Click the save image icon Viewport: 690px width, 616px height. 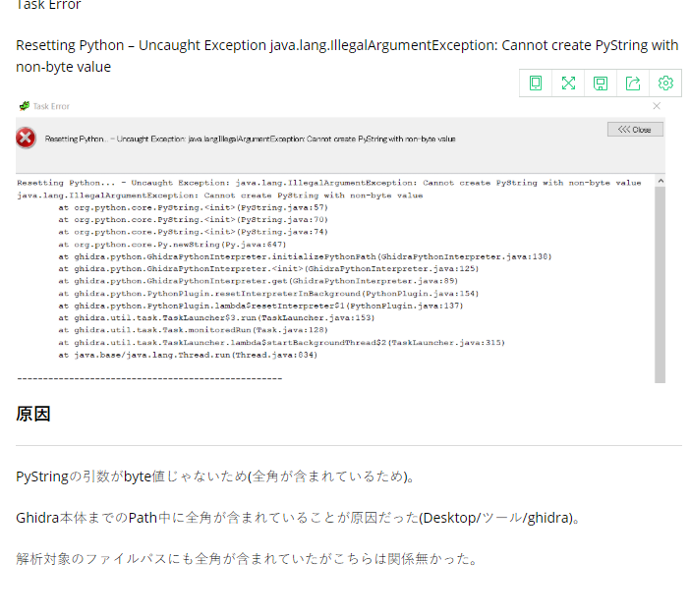[601, 84]
